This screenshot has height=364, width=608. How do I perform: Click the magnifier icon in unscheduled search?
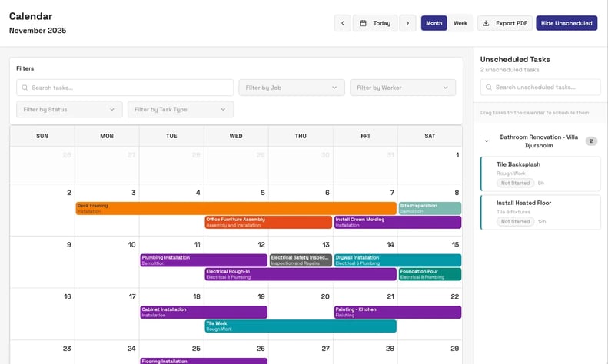pos(489,87)
